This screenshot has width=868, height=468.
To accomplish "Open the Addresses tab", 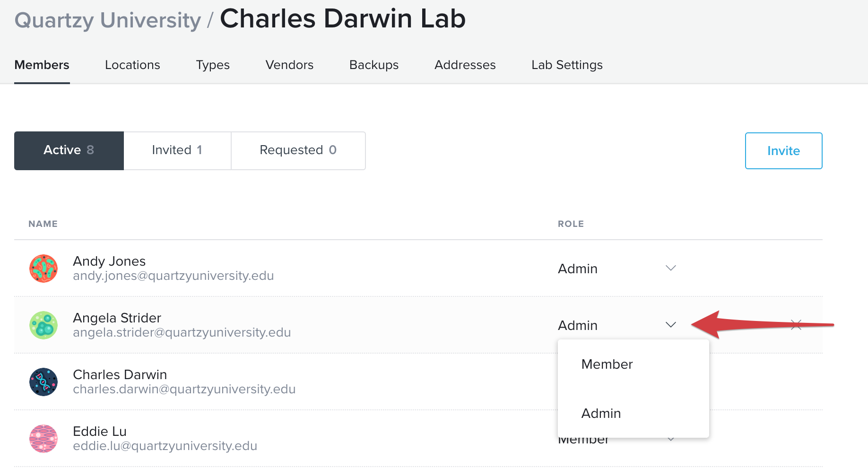I will [465, 65].
